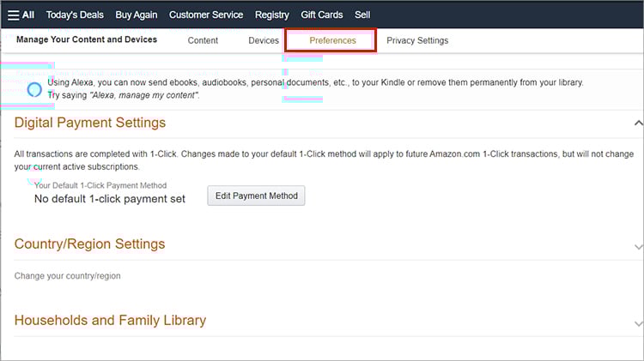Open the Privacy Settings tab
The image size is (644, 361).
(417, 40)
